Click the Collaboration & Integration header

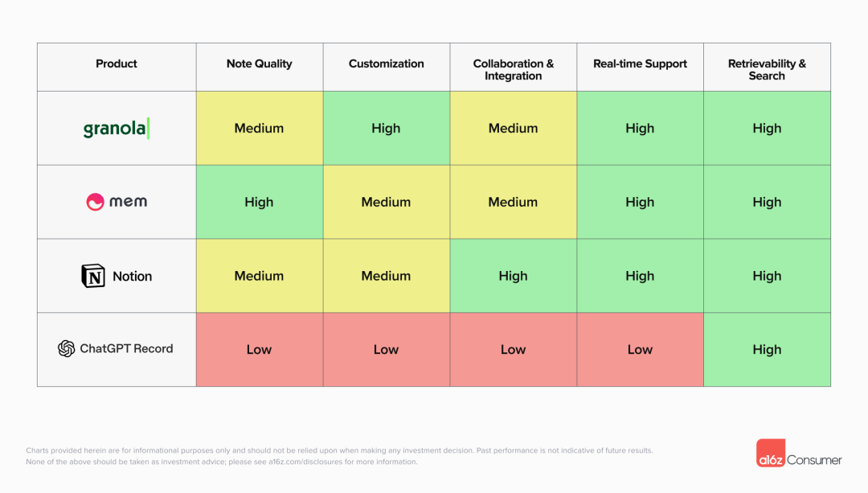513,70
